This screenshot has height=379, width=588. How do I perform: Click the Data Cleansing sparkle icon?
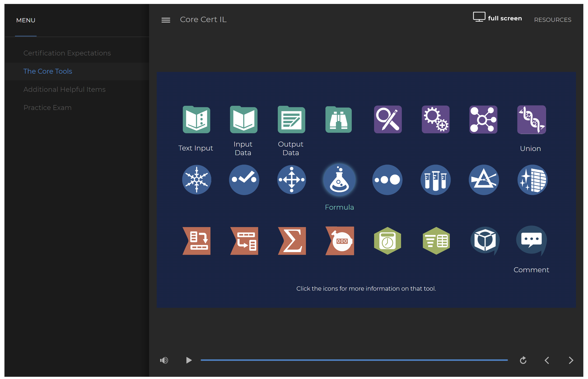pyautogui.click(x=532, y=180)
